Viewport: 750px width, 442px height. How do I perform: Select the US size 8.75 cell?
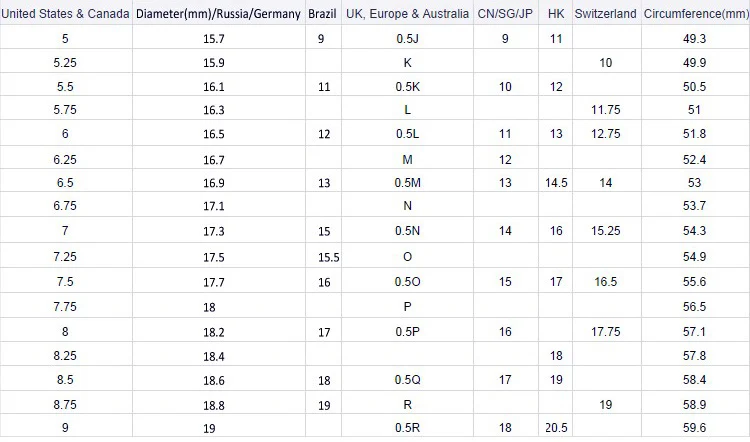(x=65, y=405)
